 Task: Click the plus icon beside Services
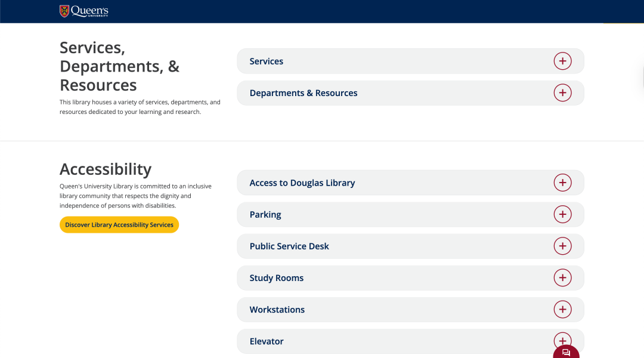562,61
